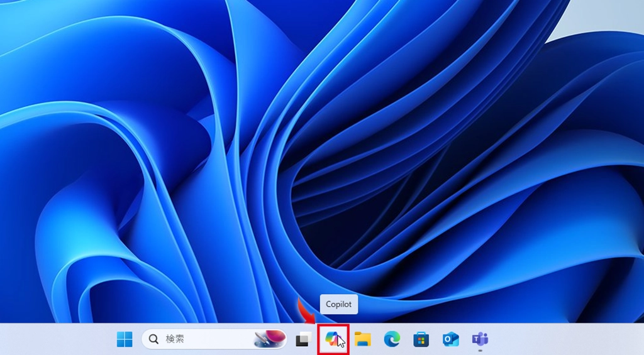Launch File Explorer from the taskbar
Image resolution: width=644 pixels, height=355 pixels.
coord(362,339)
